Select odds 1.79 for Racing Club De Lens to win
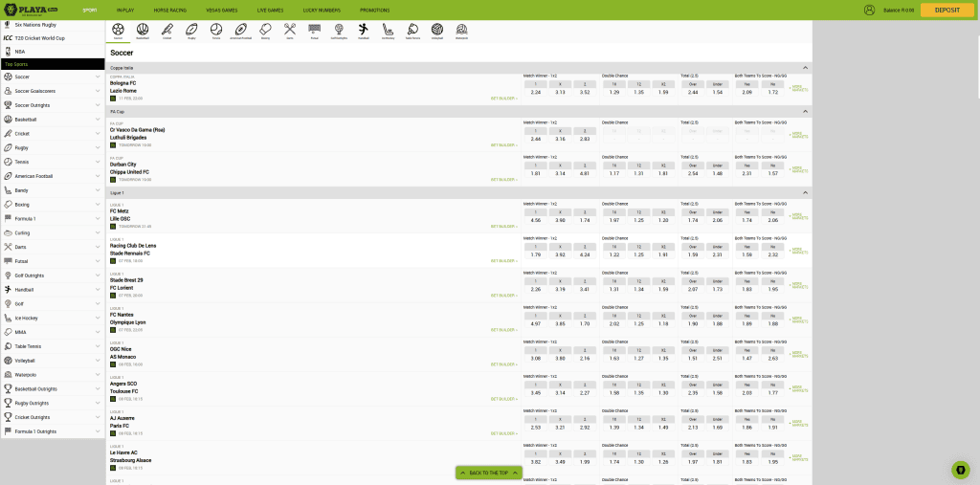The height and width of the screenshot is (485, 980). coord(536,254)
